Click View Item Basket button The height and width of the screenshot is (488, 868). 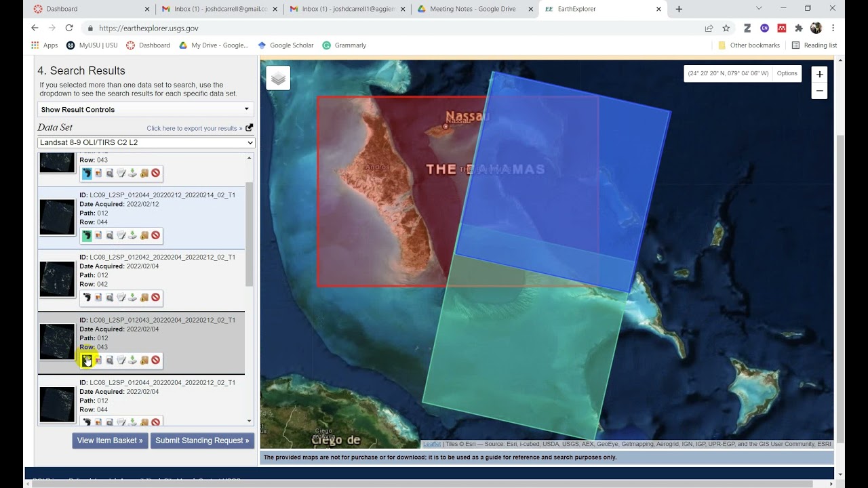[110, 441]
